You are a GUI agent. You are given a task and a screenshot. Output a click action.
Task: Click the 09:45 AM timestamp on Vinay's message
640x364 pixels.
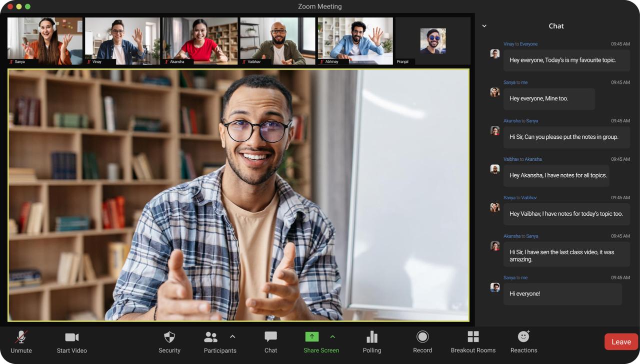pyautogui.click(x=620, y=44)
